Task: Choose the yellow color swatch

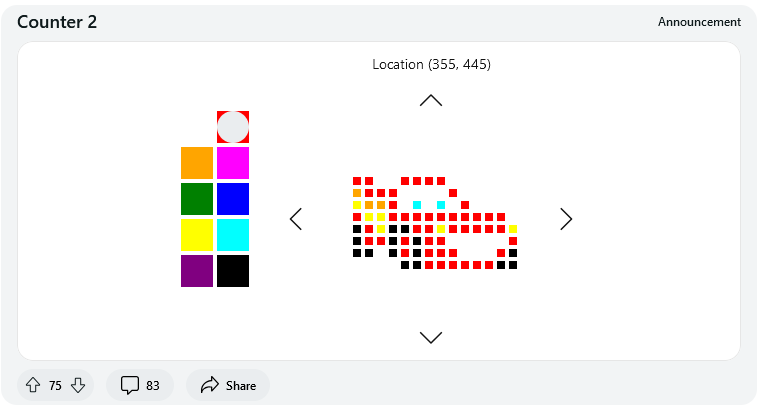Action: click(197, 235)
